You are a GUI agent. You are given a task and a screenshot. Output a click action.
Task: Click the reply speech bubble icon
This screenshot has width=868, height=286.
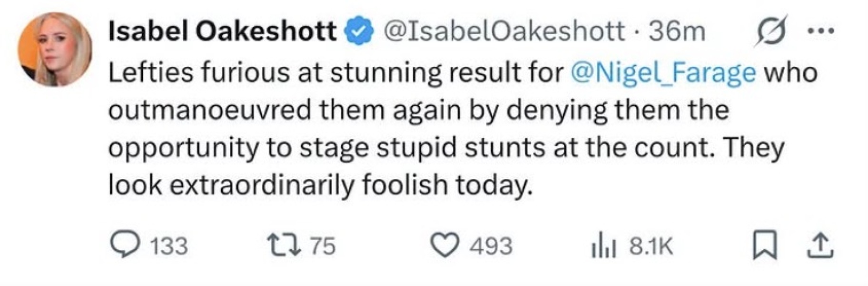[125, 245]
